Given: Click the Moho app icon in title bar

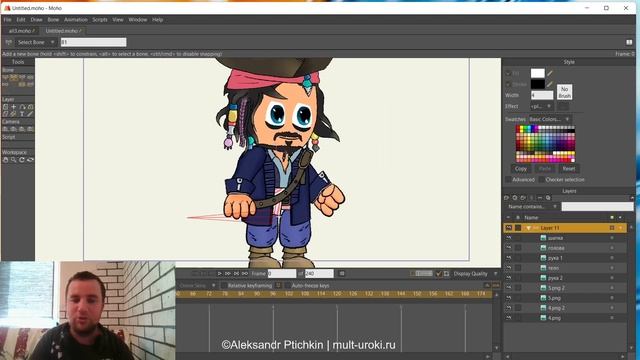Looking at the screenshot, I should 7,8.
